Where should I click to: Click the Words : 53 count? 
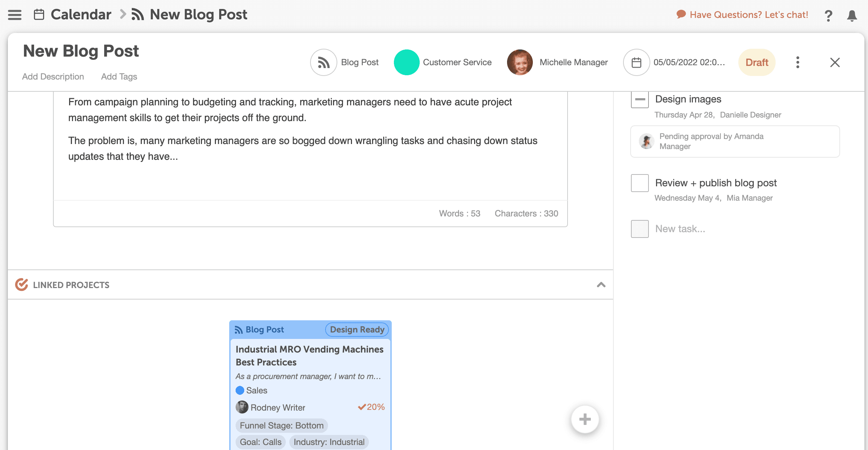459,214
